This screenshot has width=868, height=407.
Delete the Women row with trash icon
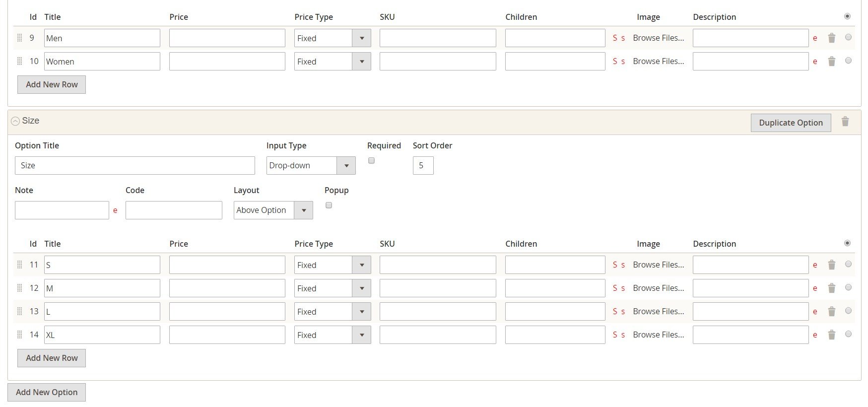[832, 62]
